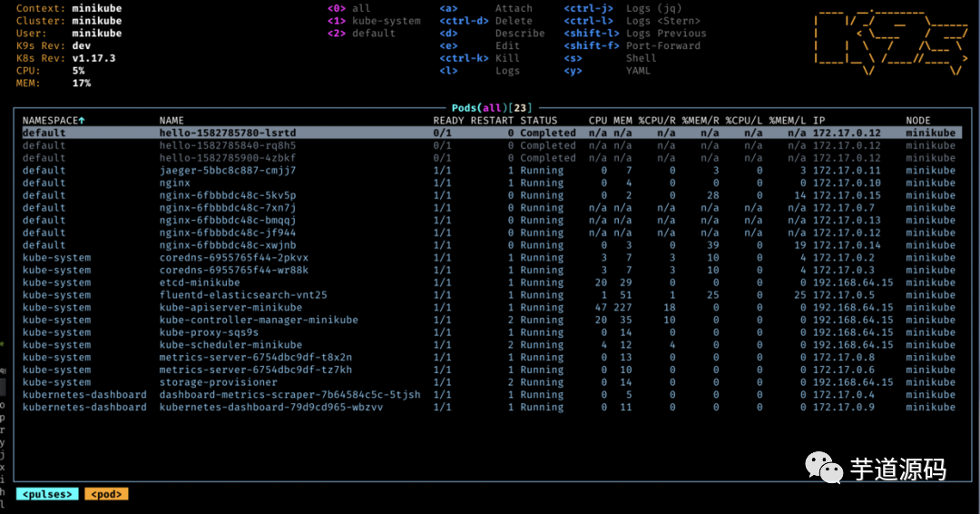This screenshot has height=514, width=980.
Task: Click the NAME column header
Action: tap(171, 120)
